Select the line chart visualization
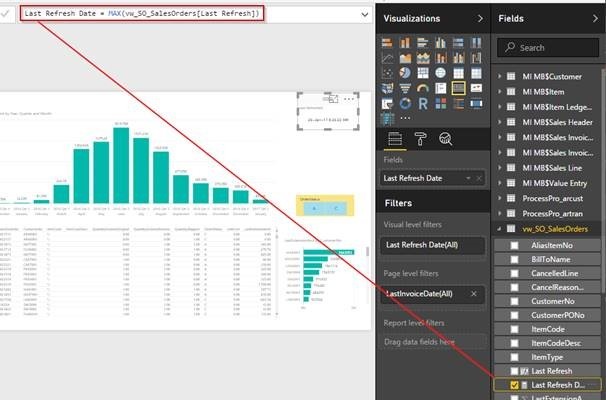This screenshot has height=400, width=606. point(387,58)
